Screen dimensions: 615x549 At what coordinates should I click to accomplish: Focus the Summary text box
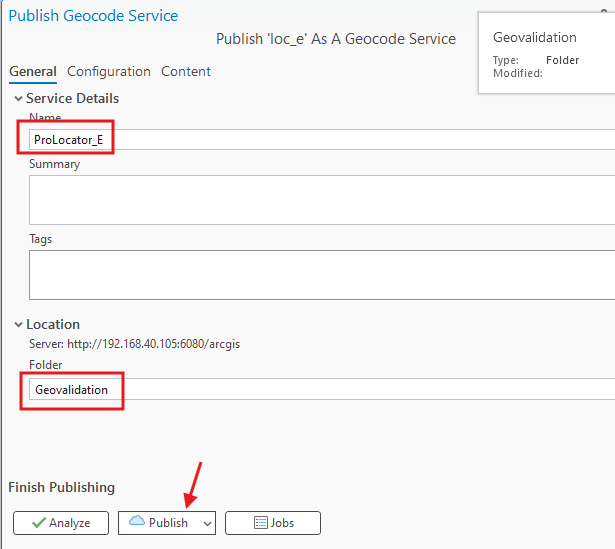(322, 200)
